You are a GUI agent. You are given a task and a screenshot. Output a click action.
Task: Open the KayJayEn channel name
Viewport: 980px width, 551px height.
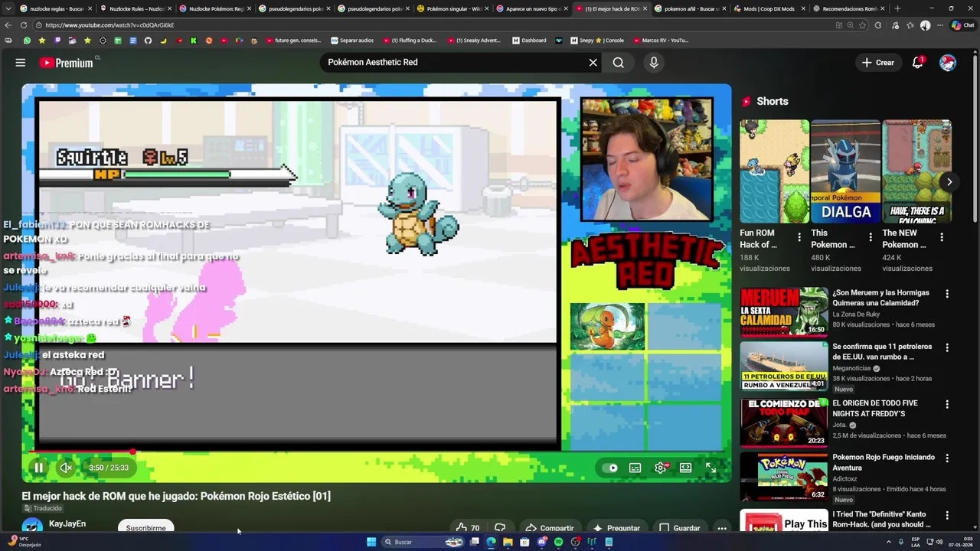[x=67, y=524]
